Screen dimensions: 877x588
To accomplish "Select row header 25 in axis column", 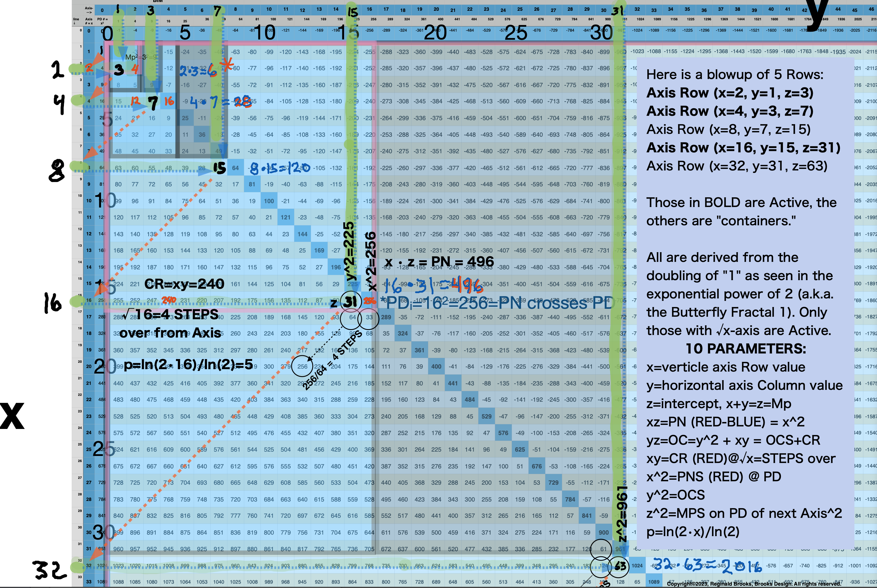I will pos(89,449).
